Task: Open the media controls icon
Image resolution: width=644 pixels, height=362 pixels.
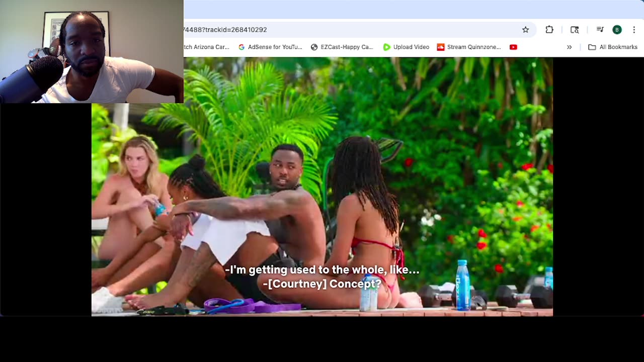Action: (600, 30)
